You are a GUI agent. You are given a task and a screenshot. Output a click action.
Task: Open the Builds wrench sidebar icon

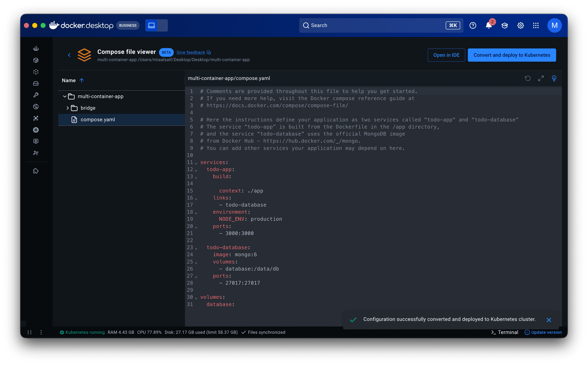click(36, 95)
